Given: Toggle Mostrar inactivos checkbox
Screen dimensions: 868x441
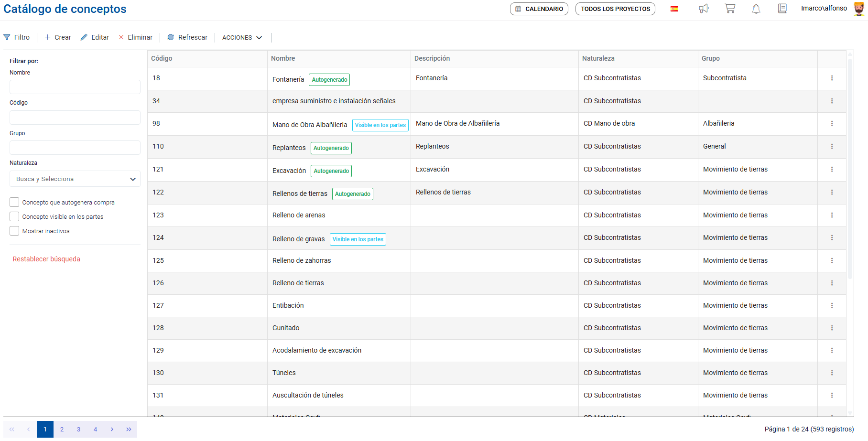Looking at the screenshot, I should click(x=14, y=231).
